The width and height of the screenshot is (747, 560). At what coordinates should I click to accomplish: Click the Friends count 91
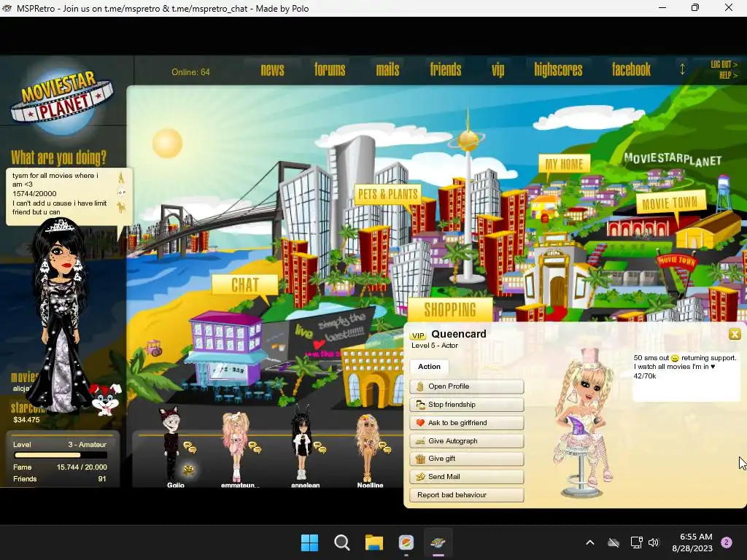coord(102,479)
